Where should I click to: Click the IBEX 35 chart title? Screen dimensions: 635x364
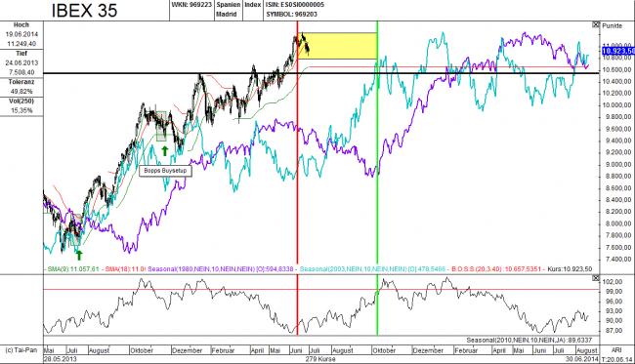[x=84, y=11]
